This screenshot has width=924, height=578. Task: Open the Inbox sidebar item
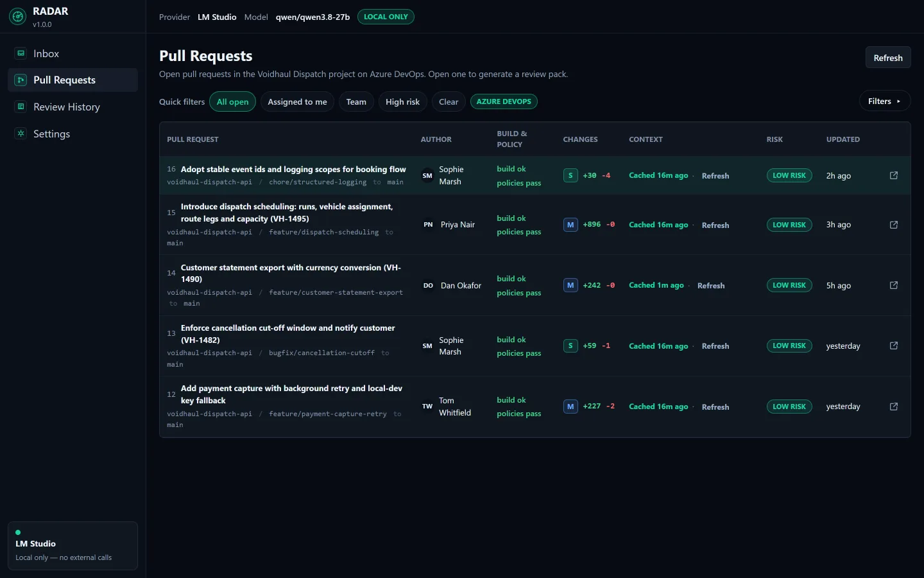[73, 53]
